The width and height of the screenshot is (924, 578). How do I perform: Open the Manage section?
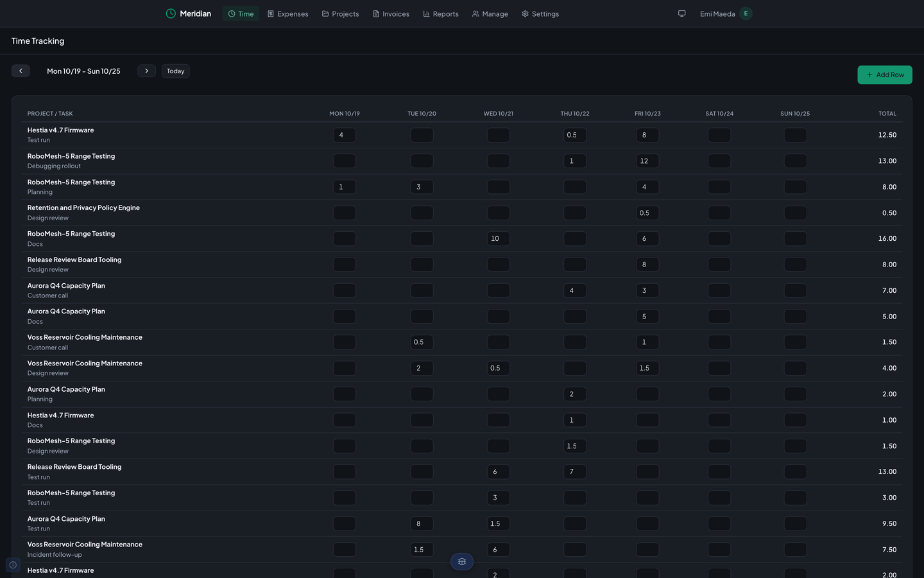click(x=490, y=13)
